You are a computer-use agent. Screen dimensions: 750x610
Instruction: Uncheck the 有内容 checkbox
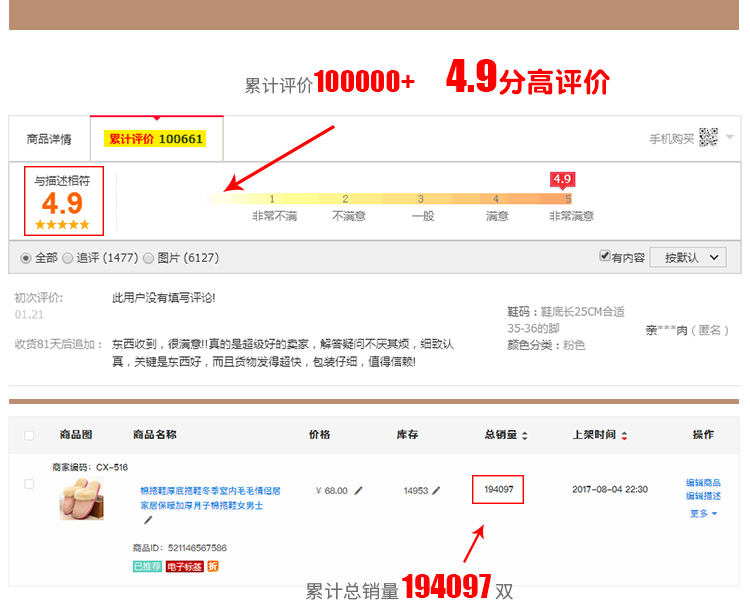[x=604, y=256]
